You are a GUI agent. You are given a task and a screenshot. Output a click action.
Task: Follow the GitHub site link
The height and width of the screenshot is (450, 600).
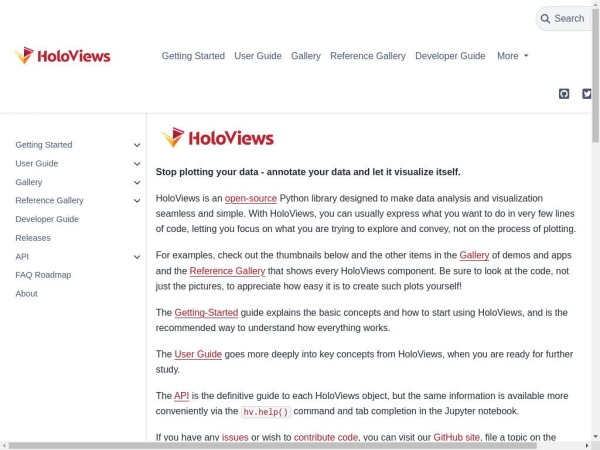pyautogui.click(x=456, y=437)
